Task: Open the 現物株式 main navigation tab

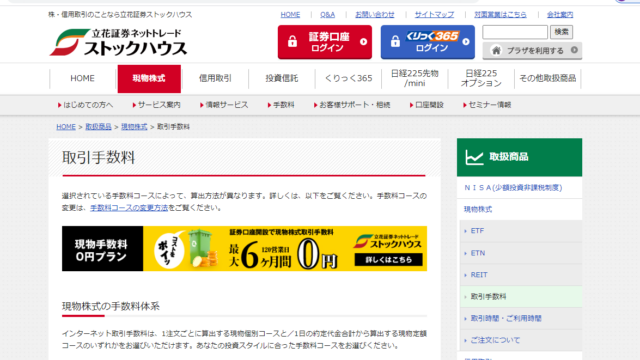Action: point(149,79)
